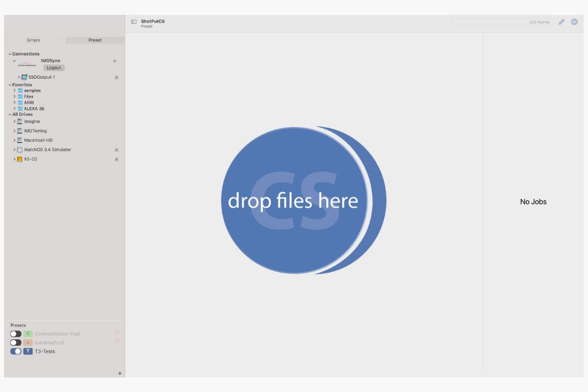Expand the WatchOS 9.4 Simulator volume
This screenshot has width=588, height=392.
[x=14, y=150]
